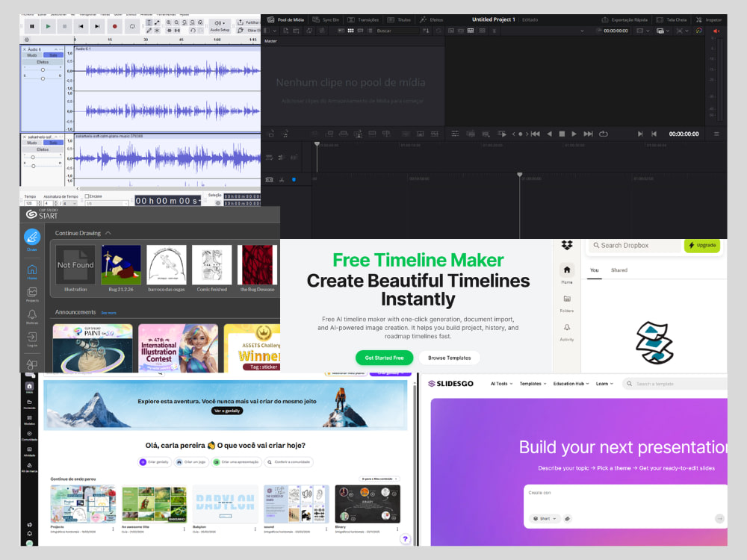Click Audacity's Skip to End button
The image size is (747, 560).
tap(97, 26)
